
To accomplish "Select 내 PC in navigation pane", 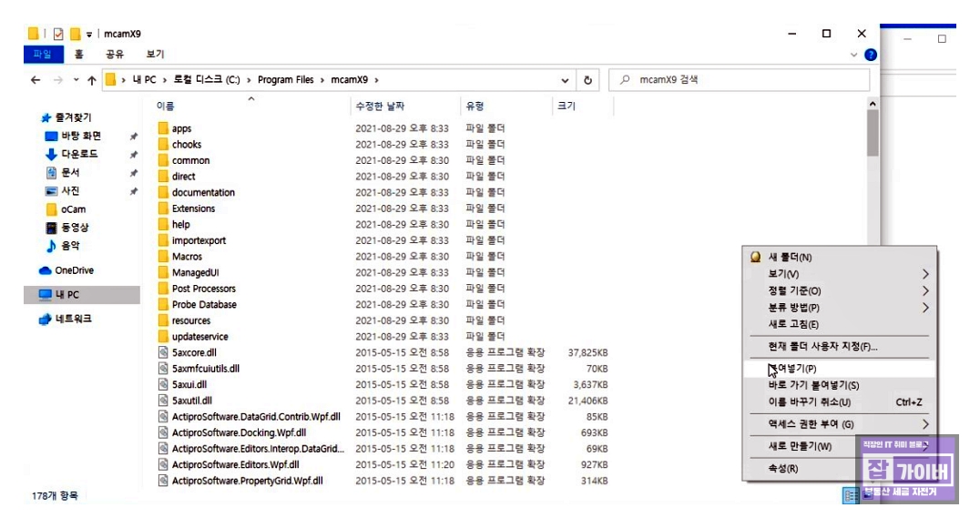I will (x=82, y=294).
